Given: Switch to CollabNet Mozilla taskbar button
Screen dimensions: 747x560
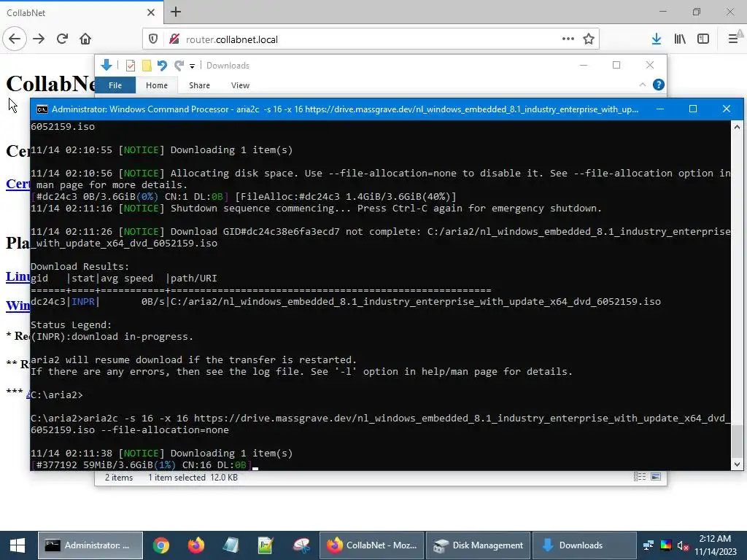Looking at the screenshot, I should click(x=371, y=545).
